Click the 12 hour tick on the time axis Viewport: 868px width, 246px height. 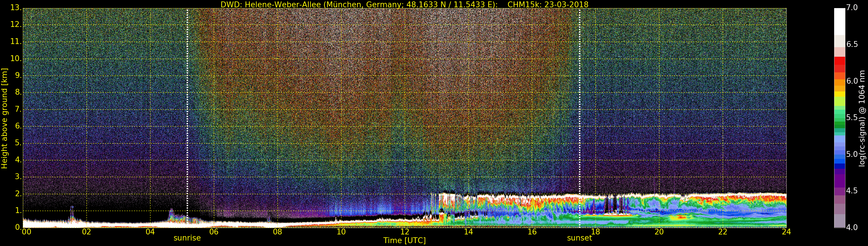click(x=404, y=232)
